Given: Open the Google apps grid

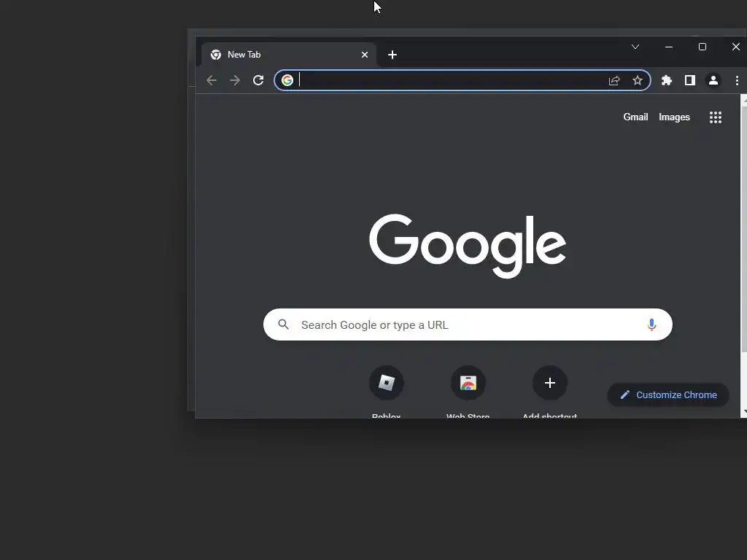Looking at the screenshot, I should tap(716, 117).
